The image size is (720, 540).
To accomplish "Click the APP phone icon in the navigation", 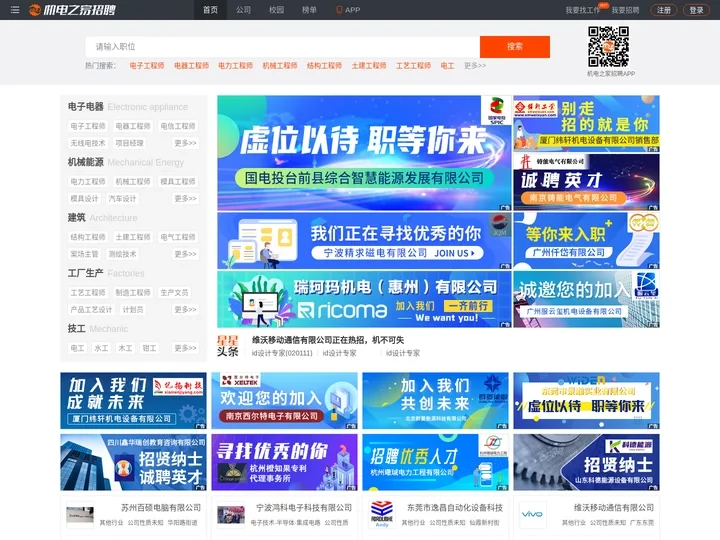I will pyautogui.click(x=339, y=10).
